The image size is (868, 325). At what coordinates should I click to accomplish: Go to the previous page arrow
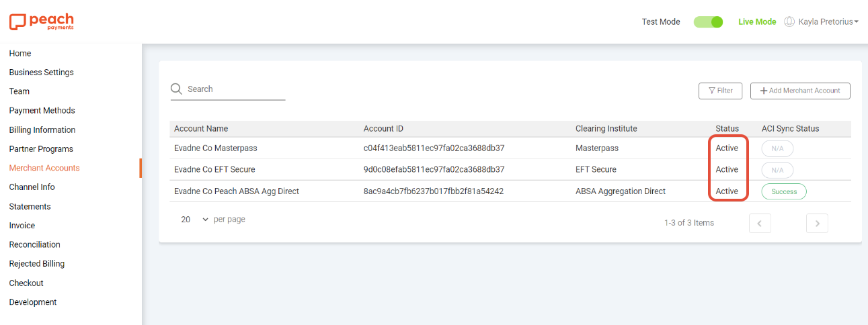(760, 224)
